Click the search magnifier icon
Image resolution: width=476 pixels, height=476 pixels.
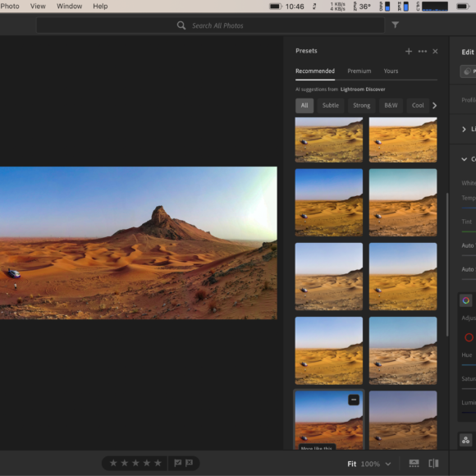[x=181, y=25]
